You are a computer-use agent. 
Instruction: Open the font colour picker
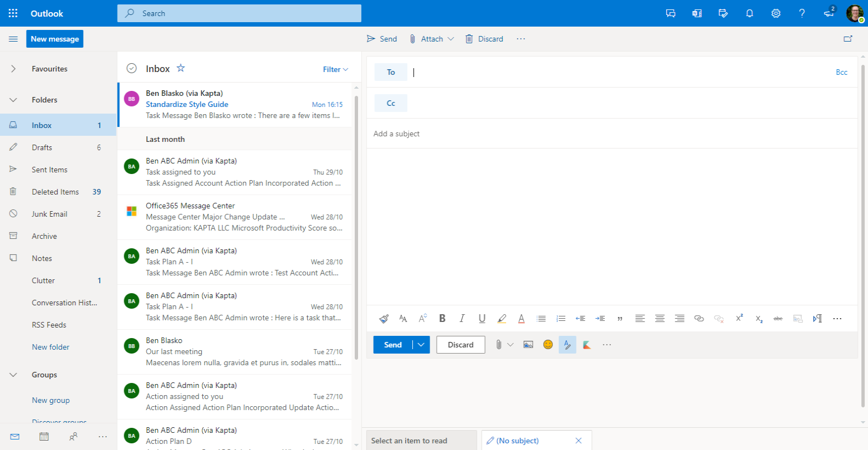(x=521, y=319)
